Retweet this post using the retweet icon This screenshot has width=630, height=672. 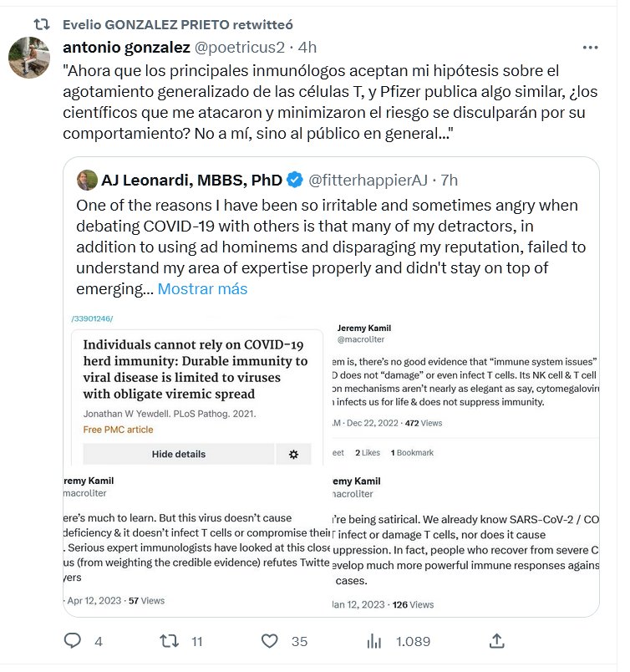pyautogui.click(x=170, y=641)
